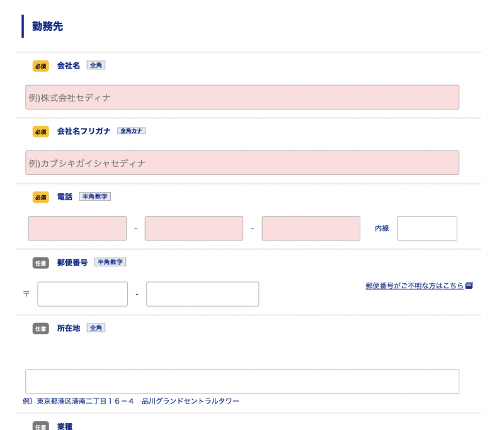Click the 必須 badge next to 会社名
This screenshot has width=504, height=430.
click(x=40, y=66)
